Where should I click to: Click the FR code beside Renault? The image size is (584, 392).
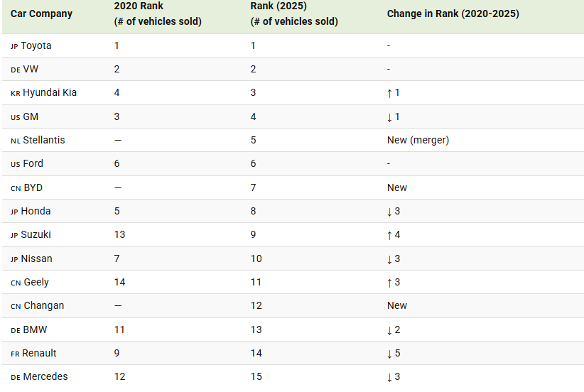click(15, 354)
